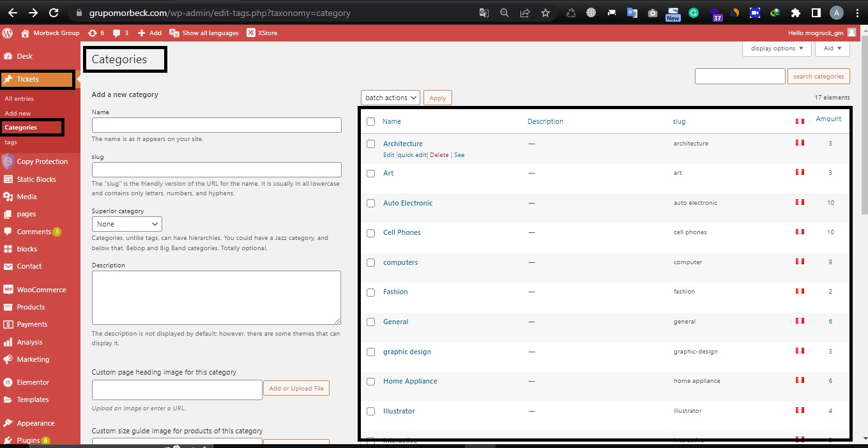Click the search categories text box
The height and width of the screenshot is (448, 868).
[740, 77]
